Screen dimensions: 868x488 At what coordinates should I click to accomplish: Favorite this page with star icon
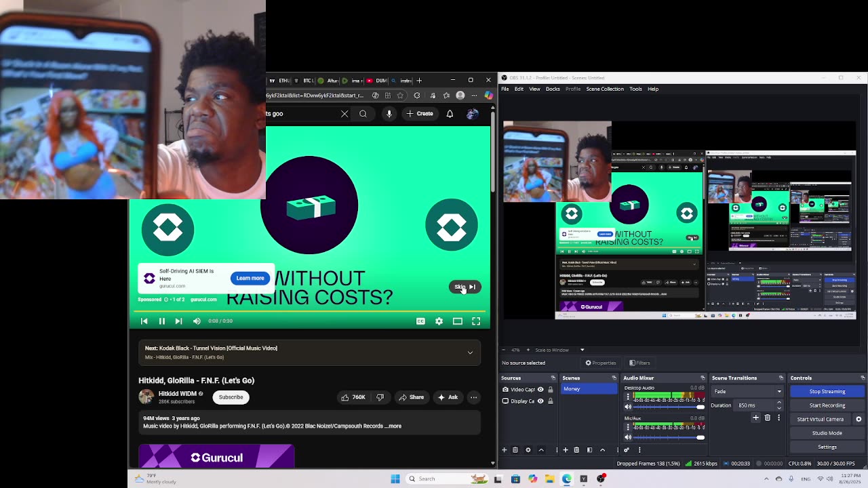click(400, 96)
